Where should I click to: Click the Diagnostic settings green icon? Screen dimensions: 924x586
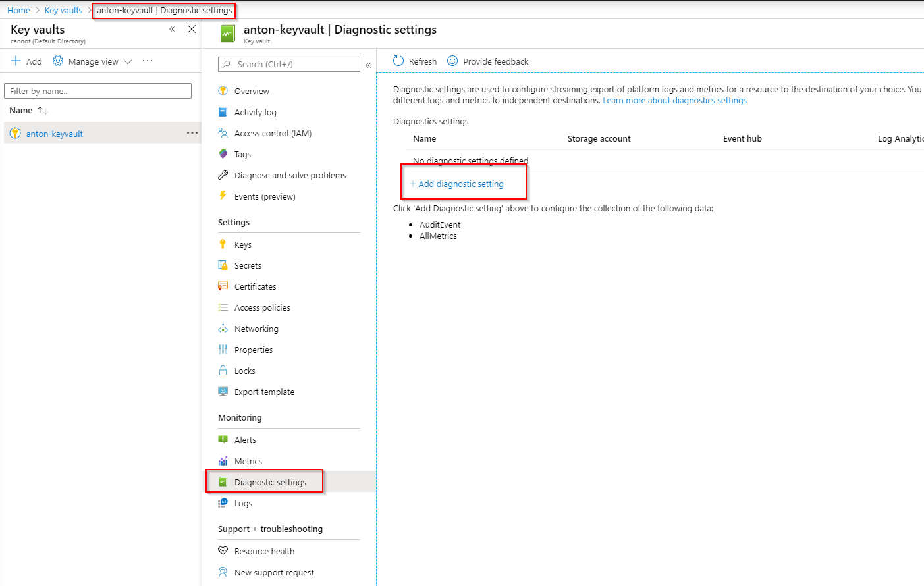point(223,482)
